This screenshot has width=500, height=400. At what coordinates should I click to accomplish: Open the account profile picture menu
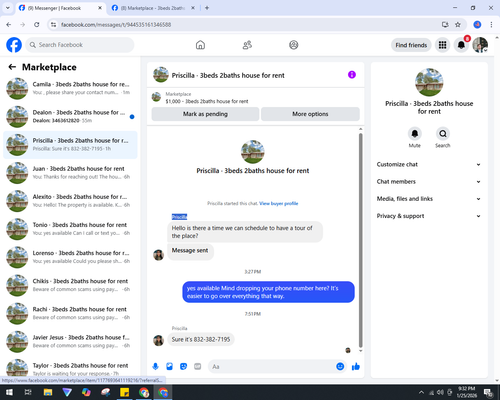click(480, 45)
